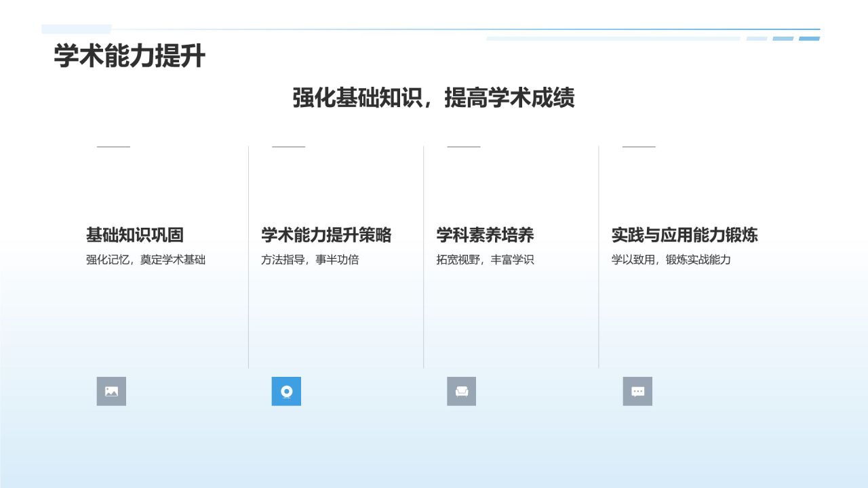Click the blue circular target icon
The height and width of the screenshot is (488, 868).
coord(286,391)
